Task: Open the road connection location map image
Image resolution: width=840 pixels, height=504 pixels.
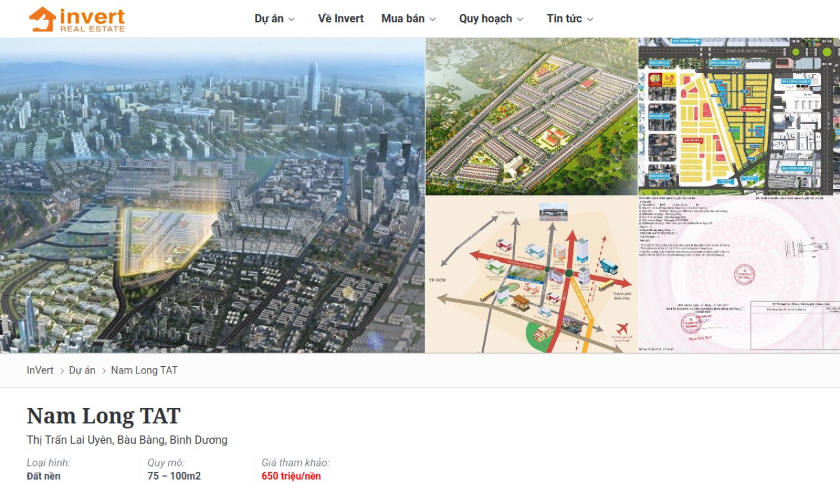Action: point(532,274)
